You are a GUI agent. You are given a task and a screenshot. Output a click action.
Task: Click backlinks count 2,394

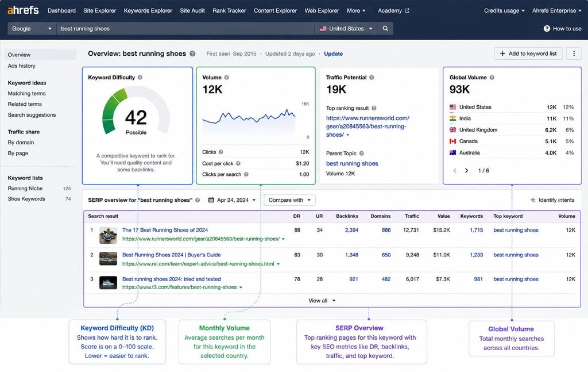[351, 230]
